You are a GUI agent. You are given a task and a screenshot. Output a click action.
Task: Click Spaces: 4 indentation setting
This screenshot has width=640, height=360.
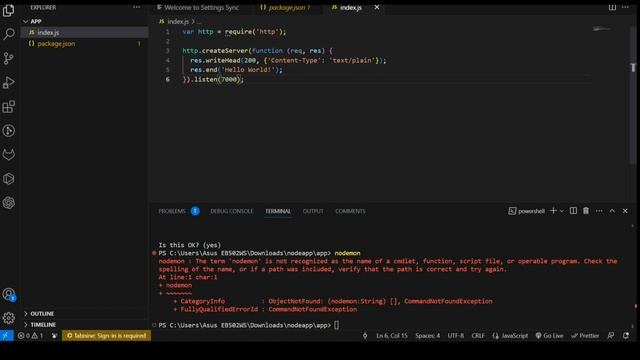pyautogui.click(x=427, y=336)
